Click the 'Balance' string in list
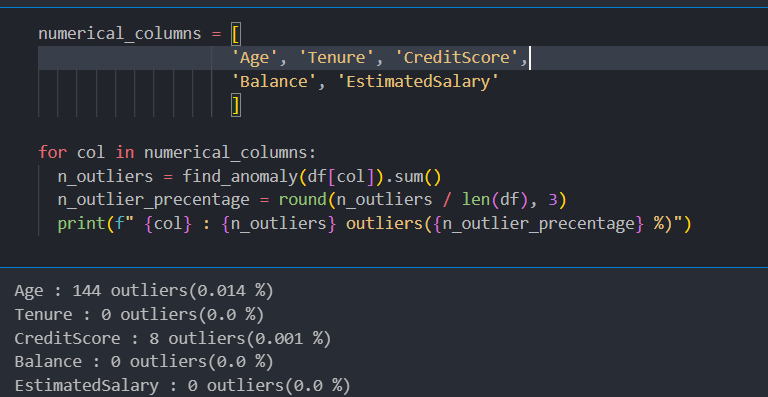 click(x=274, y=81)
